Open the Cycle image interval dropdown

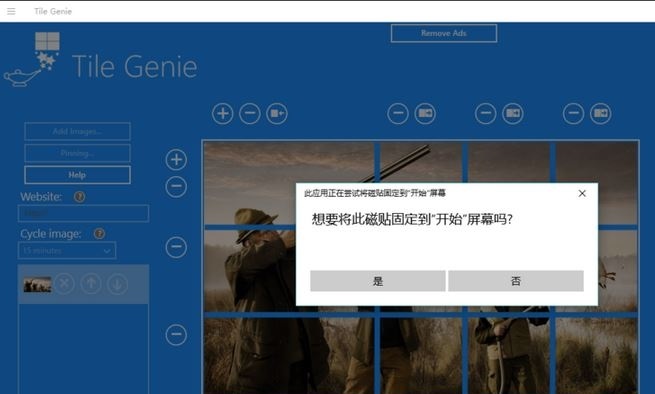tap(67, 251)
